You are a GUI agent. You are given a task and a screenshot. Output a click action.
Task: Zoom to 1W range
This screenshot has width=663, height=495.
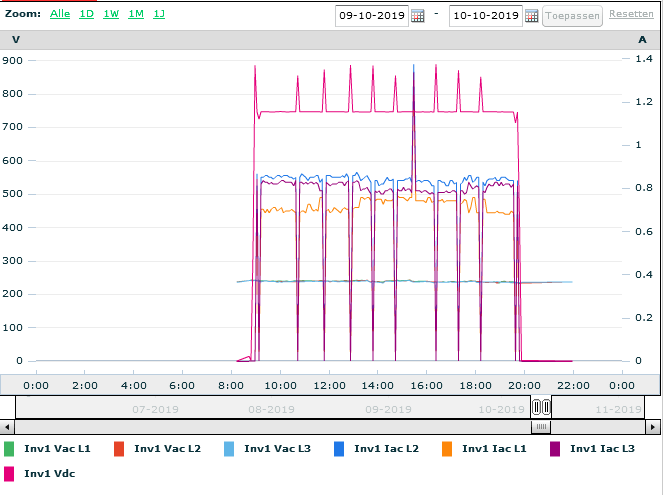pyautogui.click(x=111, y=14)
